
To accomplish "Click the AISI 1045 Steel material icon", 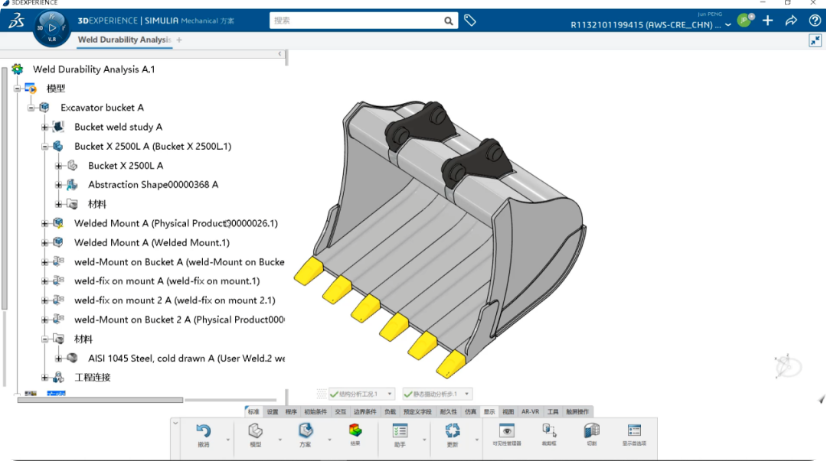I will (x=72, y=358).
